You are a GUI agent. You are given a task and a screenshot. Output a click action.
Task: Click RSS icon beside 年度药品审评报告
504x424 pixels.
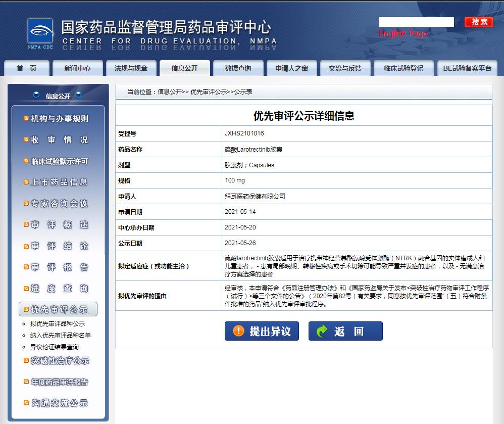tap(26, 382)
